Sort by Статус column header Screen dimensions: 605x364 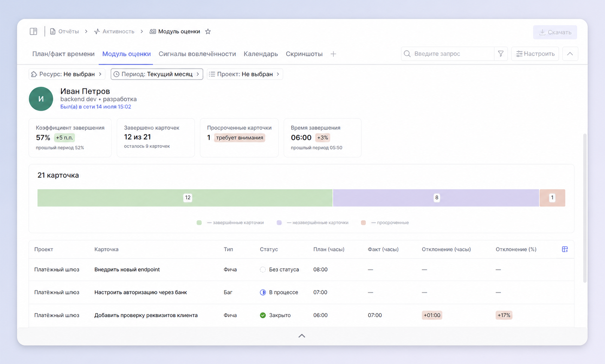tap(269, 250)
